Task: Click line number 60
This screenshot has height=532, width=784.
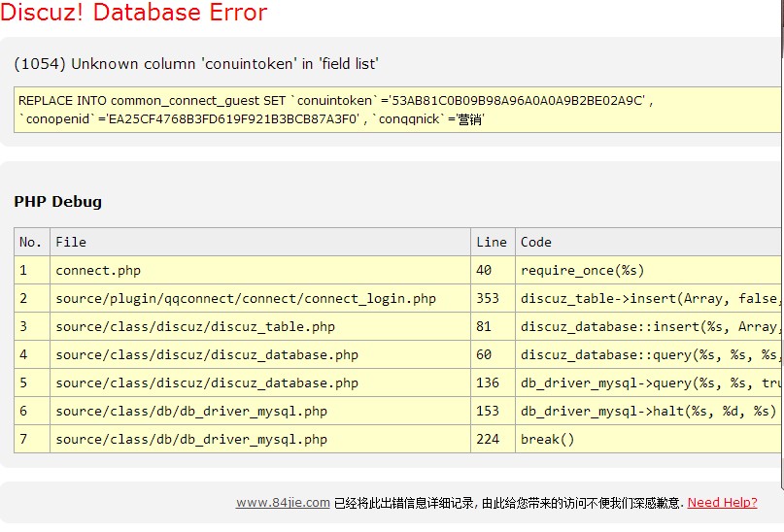Action: click(x=493, y=354)
